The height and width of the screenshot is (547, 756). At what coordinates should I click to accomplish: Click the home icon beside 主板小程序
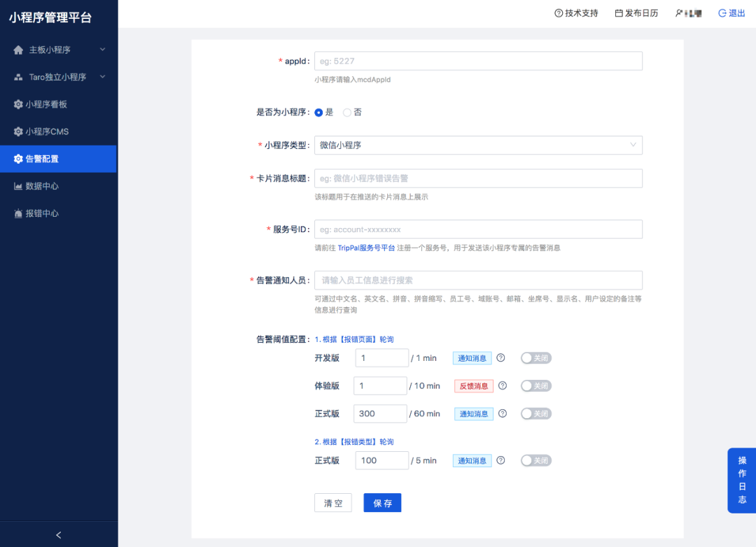pos(18,50)
